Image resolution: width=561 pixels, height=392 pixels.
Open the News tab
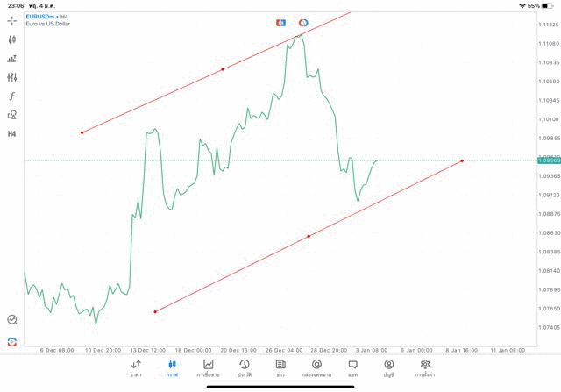tap(280, 367)
